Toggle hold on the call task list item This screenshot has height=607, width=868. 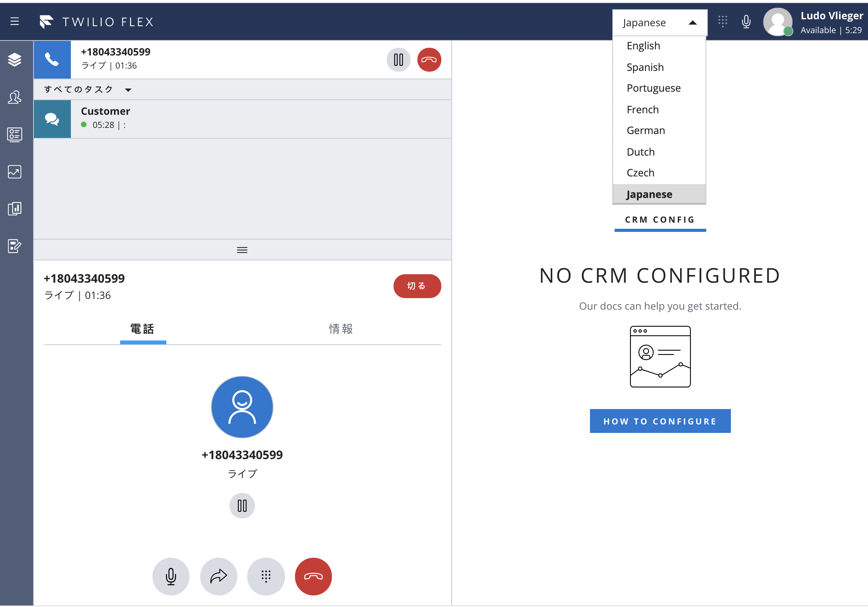pos(399,60)
